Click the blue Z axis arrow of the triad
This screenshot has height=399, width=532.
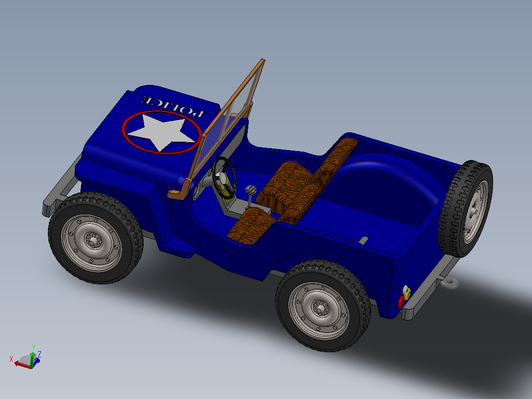coord(37,360)
